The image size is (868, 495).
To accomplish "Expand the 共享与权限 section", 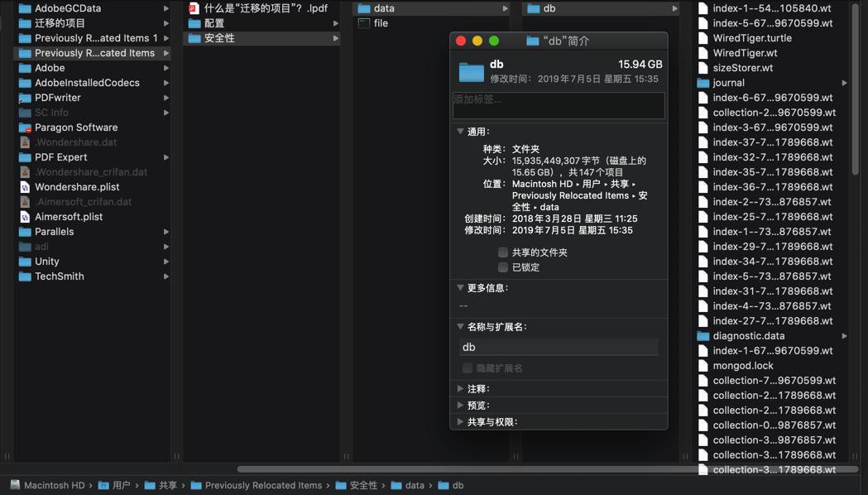I will 460,422.
